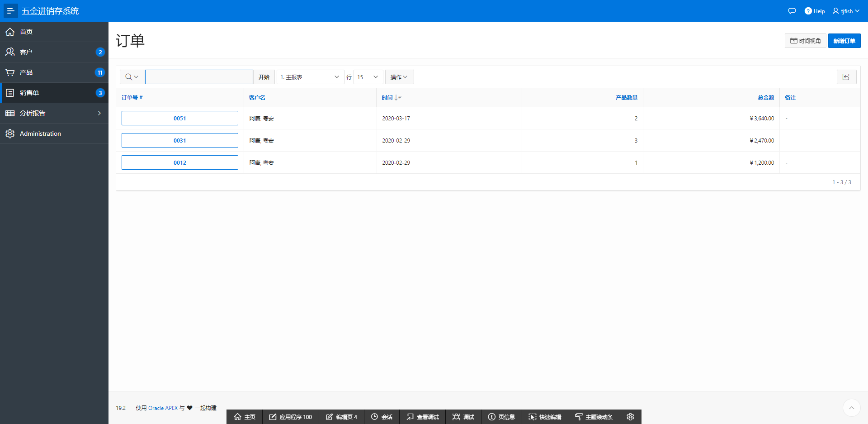Open the search column selector magnifier
The width and height of the screenshot is (868, 424).
pyautogui.click(x=132, y=77)
